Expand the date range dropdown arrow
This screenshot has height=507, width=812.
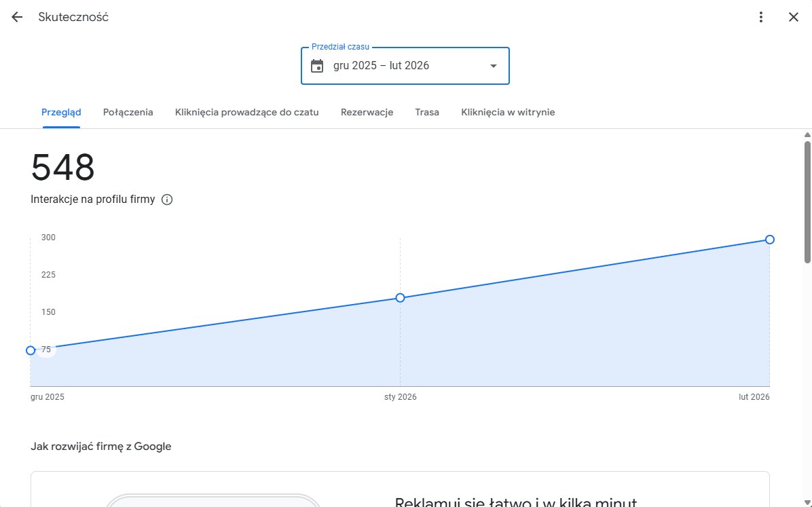(493, 66)
